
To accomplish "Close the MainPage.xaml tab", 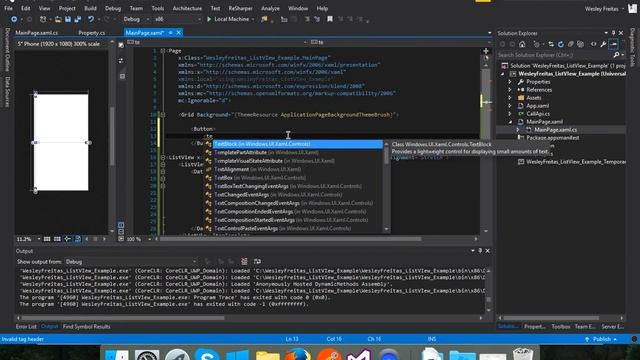I will tap(179, 33).
